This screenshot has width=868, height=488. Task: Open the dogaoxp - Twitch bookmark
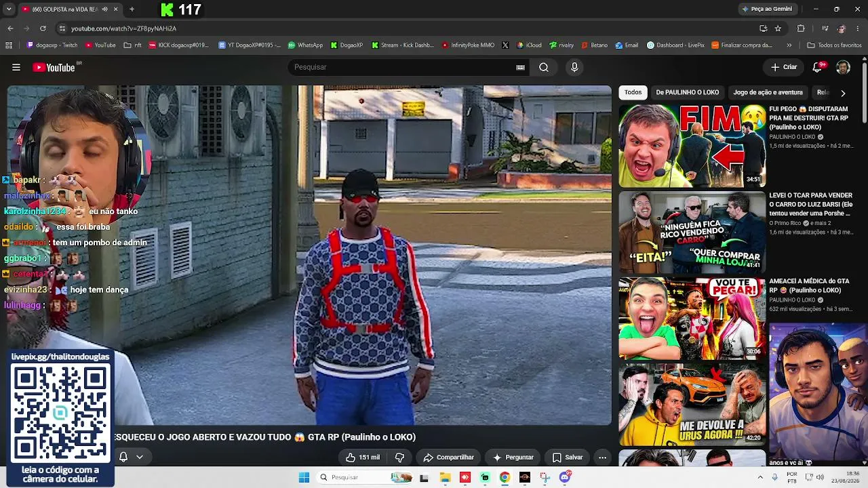click(x=52, y=45)
